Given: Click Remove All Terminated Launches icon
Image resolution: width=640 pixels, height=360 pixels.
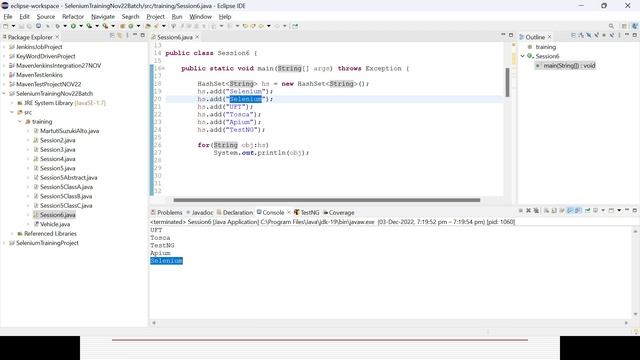Looking at the screenshot, I should tap(536, 211).
